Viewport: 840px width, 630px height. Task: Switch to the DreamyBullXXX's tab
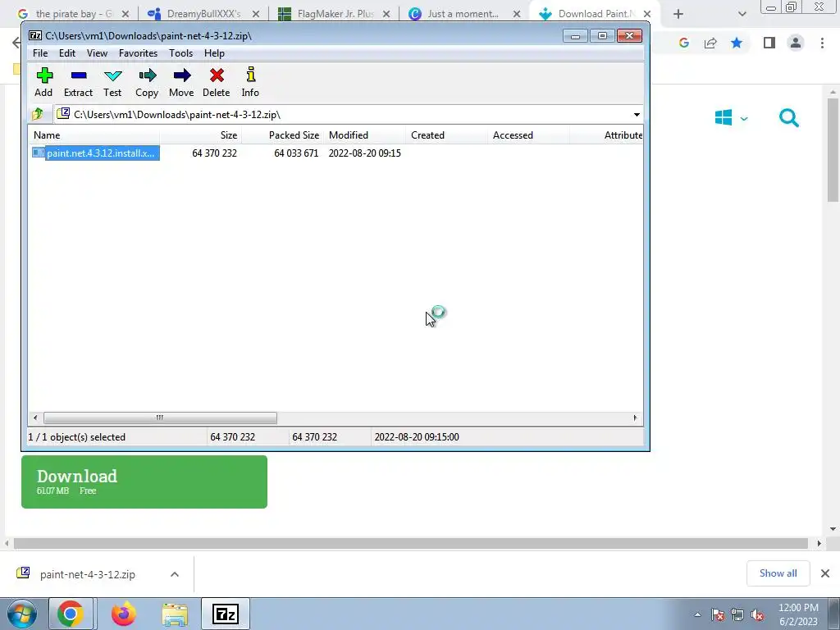[x=203, y=14]
